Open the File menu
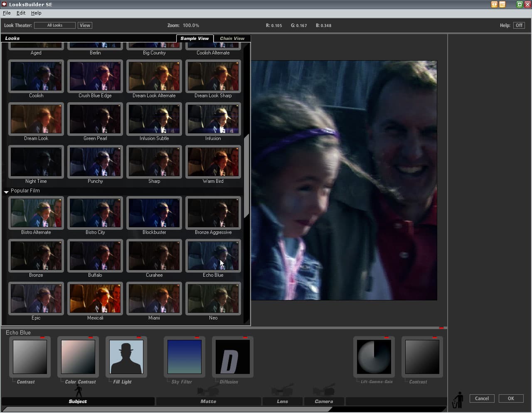This screenshot has width=532, height=413. click(x=7, y=13)
